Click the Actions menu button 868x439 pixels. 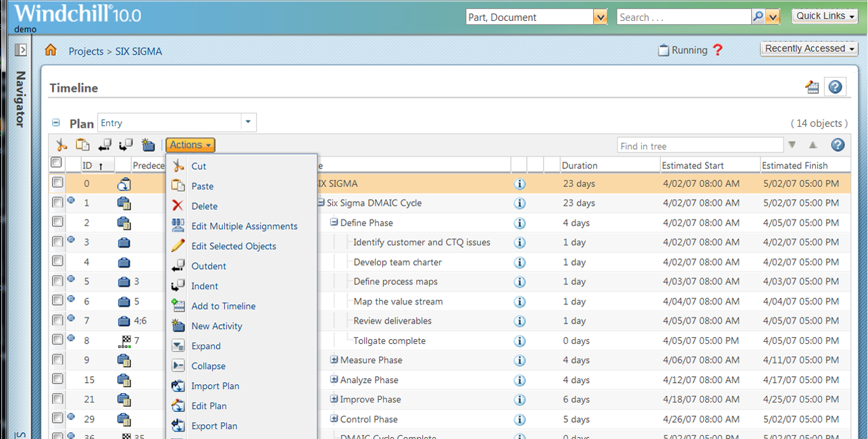(190, 145)
